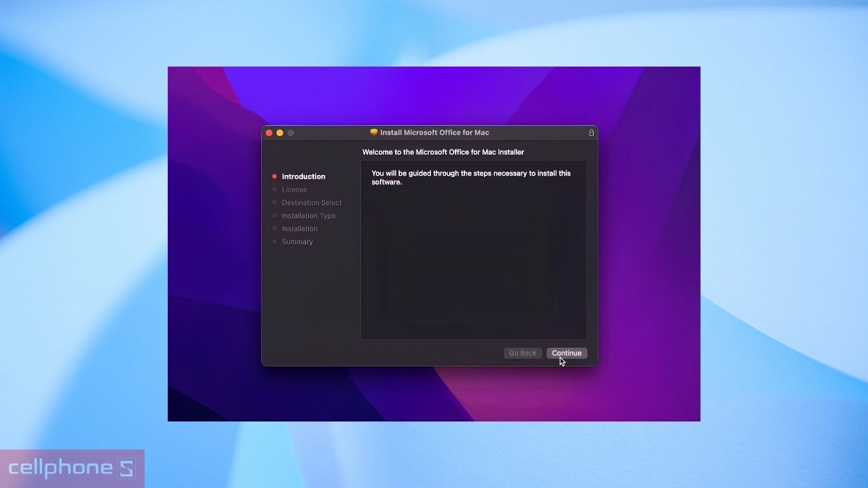Select the License step in sidebar

tap(294, 189)
